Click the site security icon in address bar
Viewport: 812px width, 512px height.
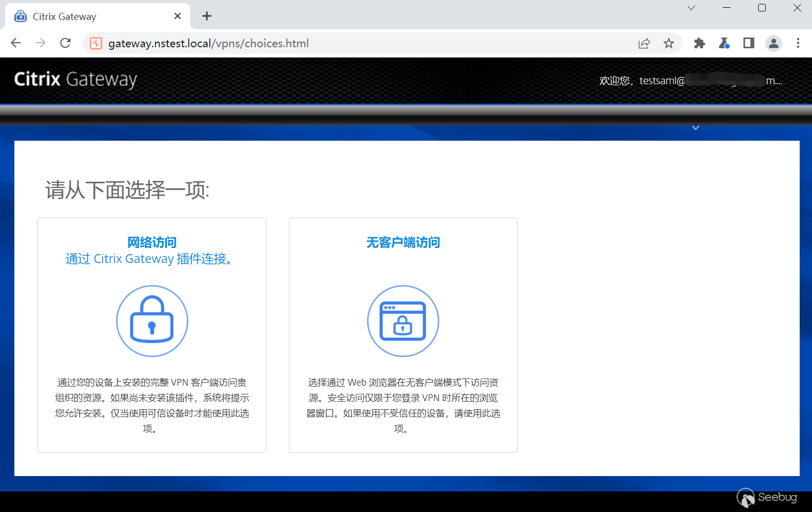point(96,43)
